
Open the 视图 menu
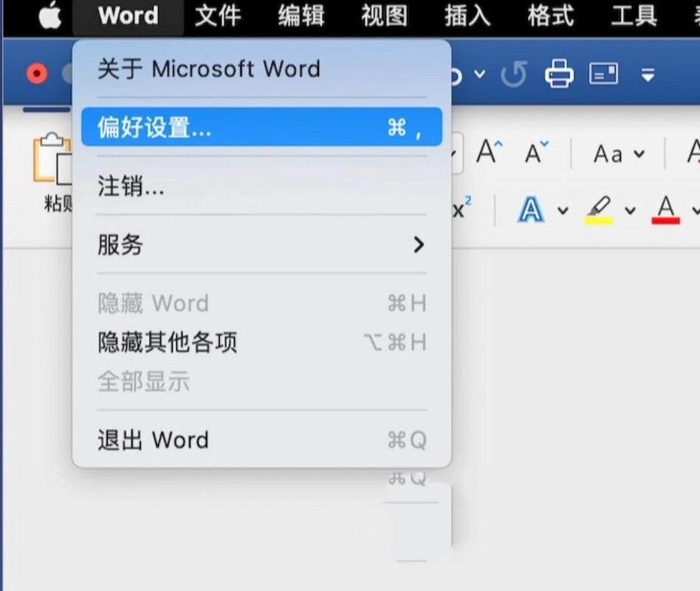point(385,16)
